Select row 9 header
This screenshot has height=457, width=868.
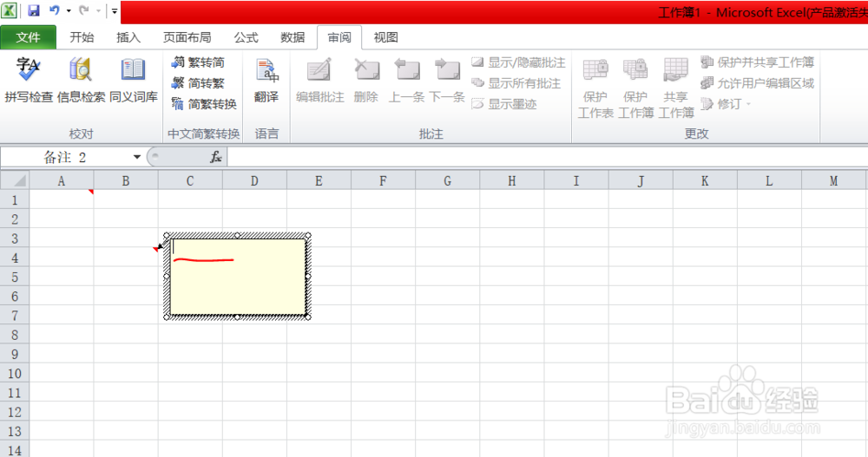15,354
